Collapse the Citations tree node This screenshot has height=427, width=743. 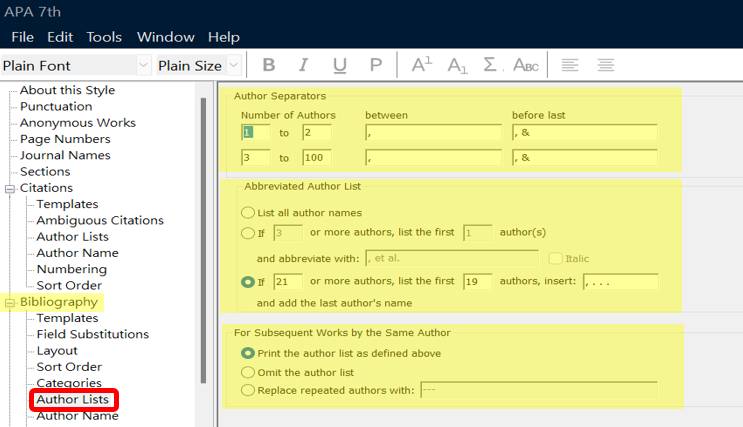[9, 189]
